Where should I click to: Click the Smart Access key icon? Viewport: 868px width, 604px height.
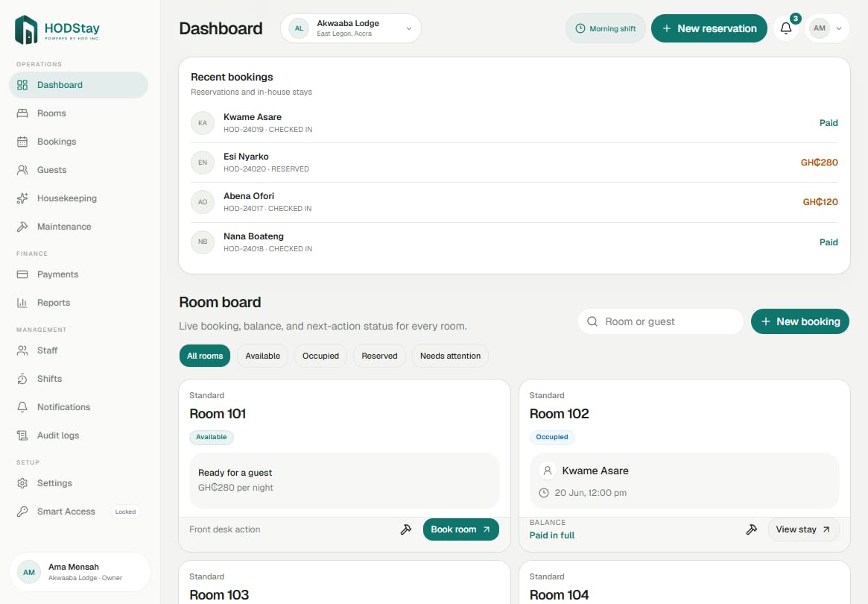(22, 512)
